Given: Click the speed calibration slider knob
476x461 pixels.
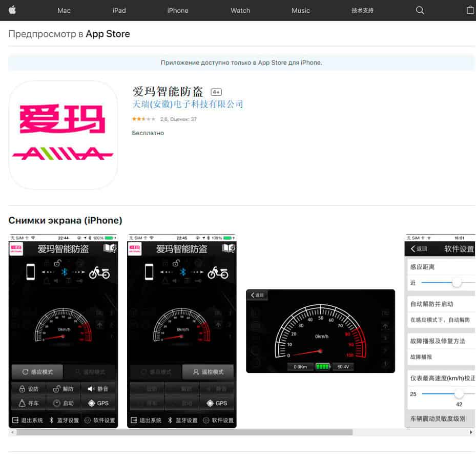Looking at the screenshot, I should coord(459,393).
